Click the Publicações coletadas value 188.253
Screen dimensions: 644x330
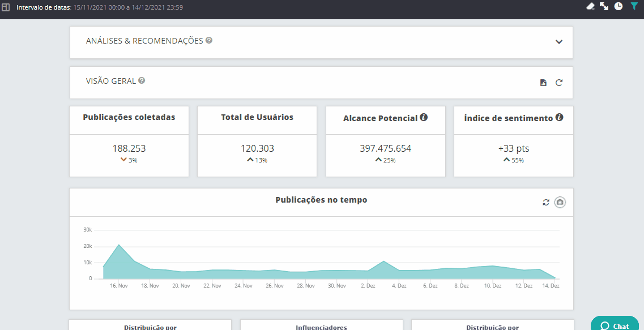point(129,148)
